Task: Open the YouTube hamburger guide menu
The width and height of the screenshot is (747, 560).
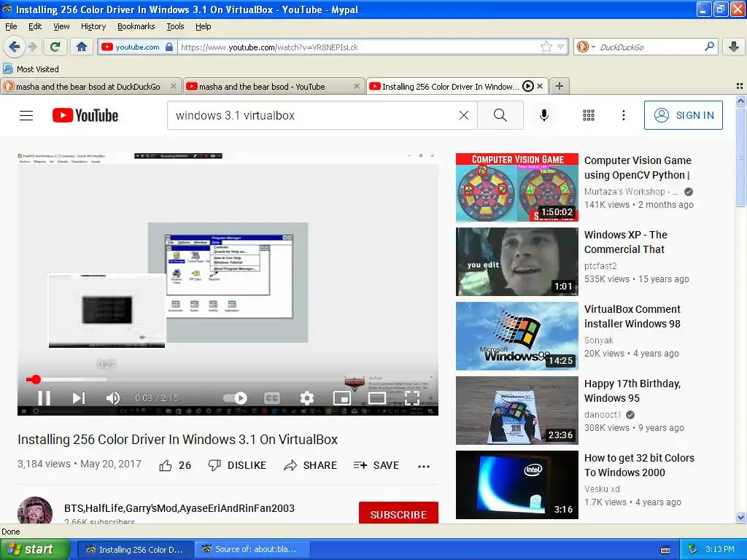Action: click(x=26, y=115)
